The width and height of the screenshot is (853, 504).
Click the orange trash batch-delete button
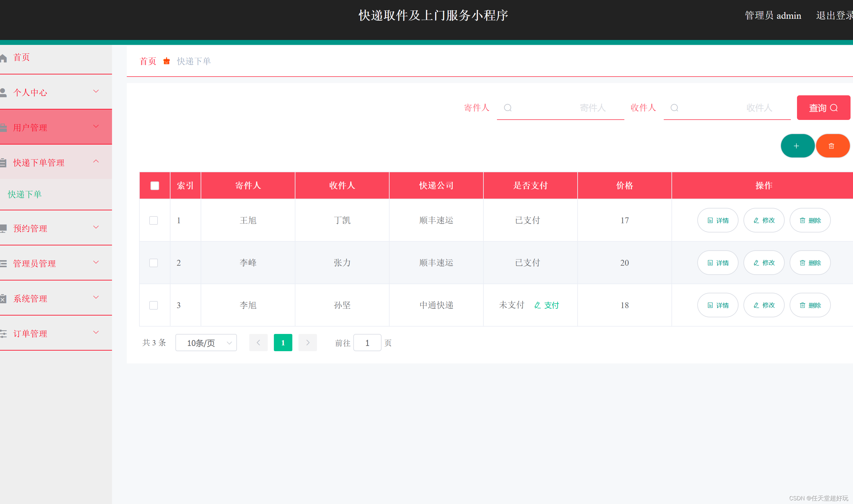point(831,146)
